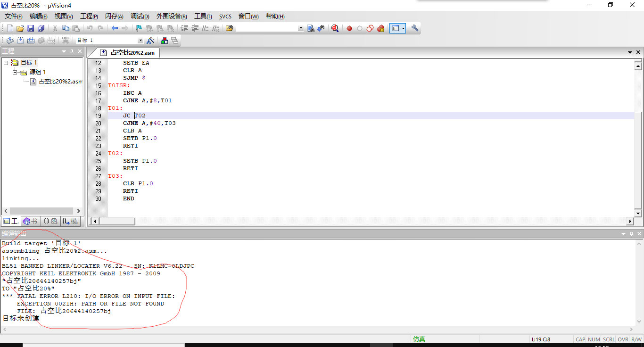
Task: Start the debug session with the magnifier 'd' icon
Action: click(335, 28)
